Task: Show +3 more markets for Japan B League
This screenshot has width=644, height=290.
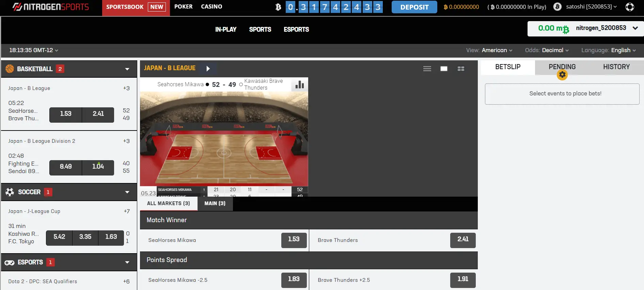Action: click(x=126, y=88)
